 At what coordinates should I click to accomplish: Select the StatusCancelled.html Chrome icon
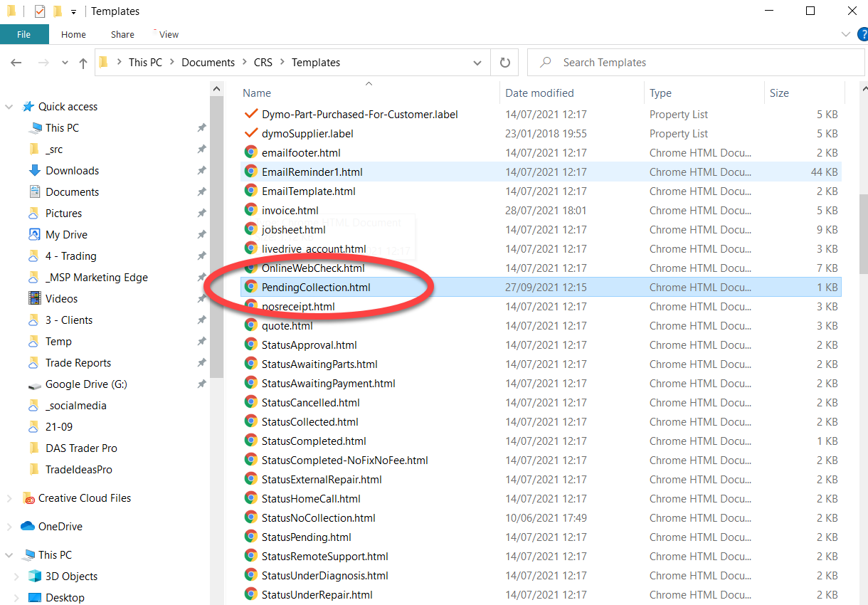[x=250, y=402]
